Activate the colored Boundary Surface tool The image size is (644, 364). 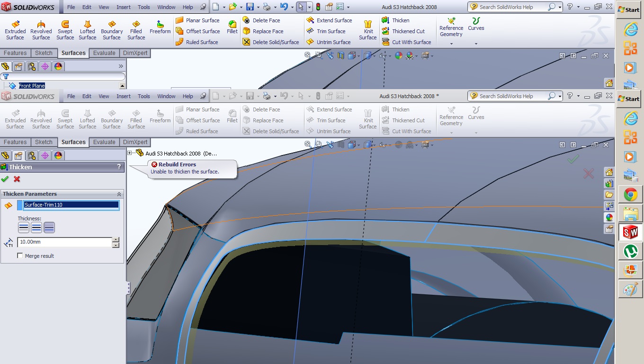pos(112,30)
